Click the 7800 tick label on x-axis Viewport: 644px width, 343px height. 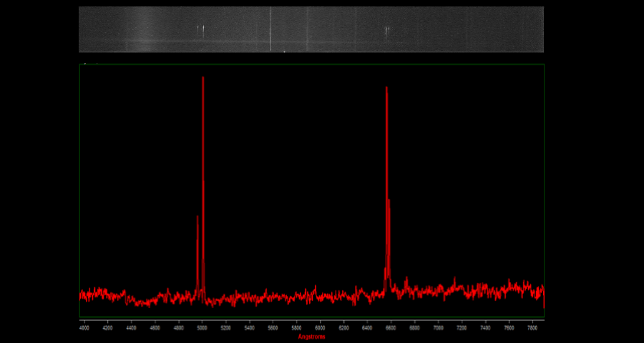click(532, 328)
